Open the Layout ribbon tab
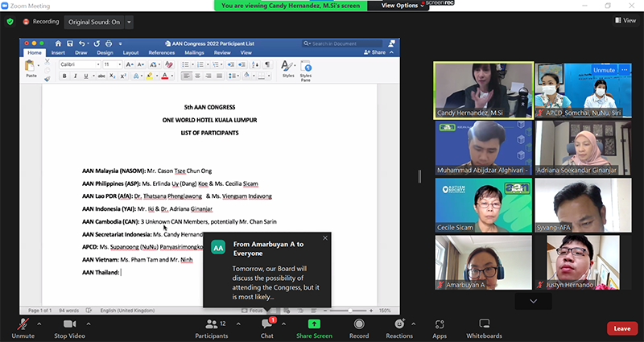Screen dimensions: 644x342 click(130, 52)
